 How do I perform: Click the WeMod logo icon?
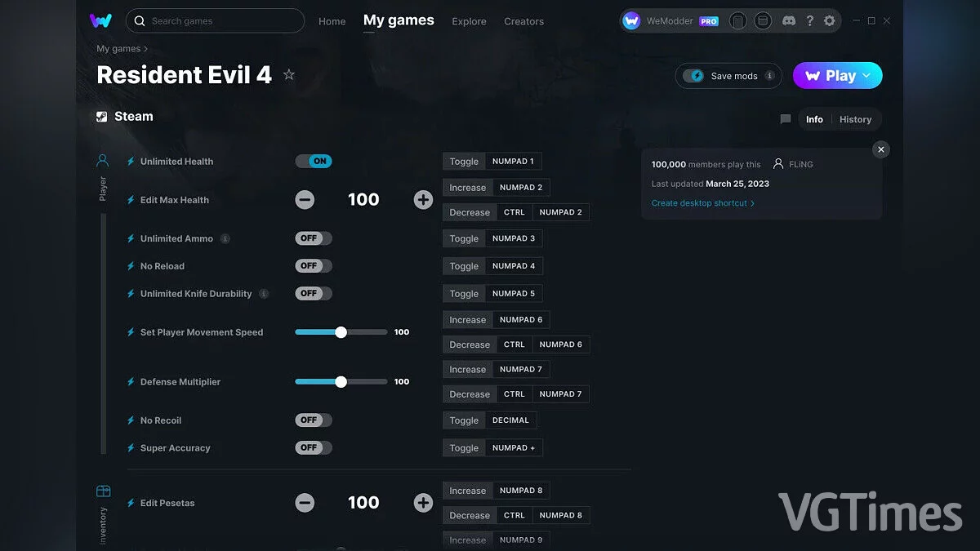point(100,21)
